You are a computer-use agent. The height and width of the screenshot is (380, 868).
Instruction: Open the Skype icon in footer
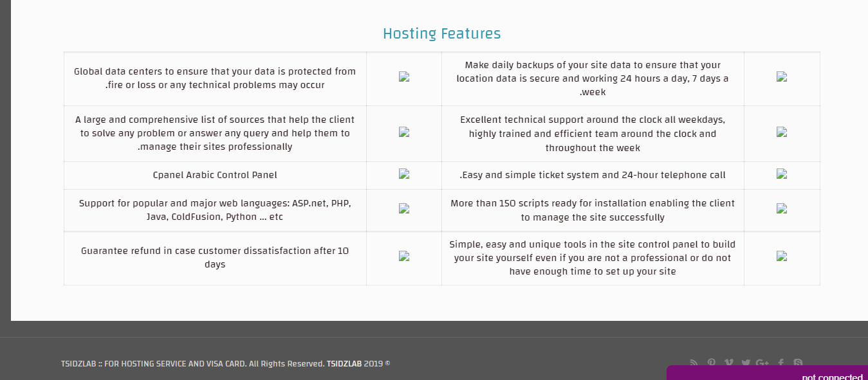(x=798, y=363)
